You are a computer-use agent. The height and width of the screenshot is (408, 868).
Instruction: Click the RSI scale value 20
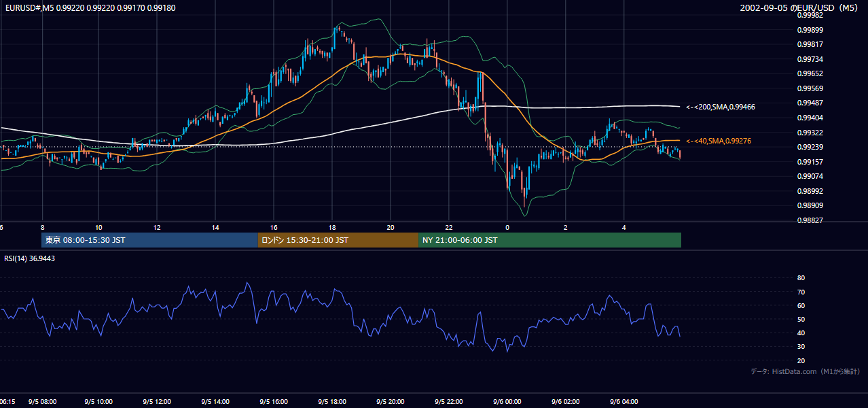(801, 360)
